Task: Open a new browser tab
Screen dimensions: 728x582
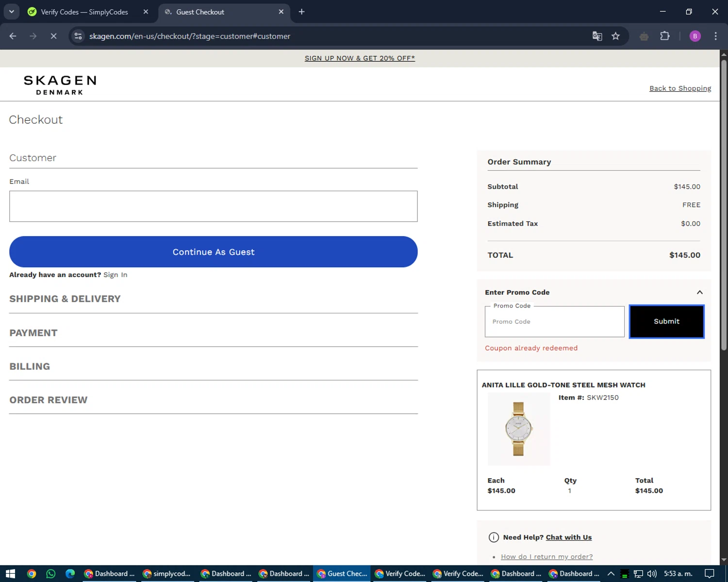Action: pyautogui.click(x=301, y=12)
